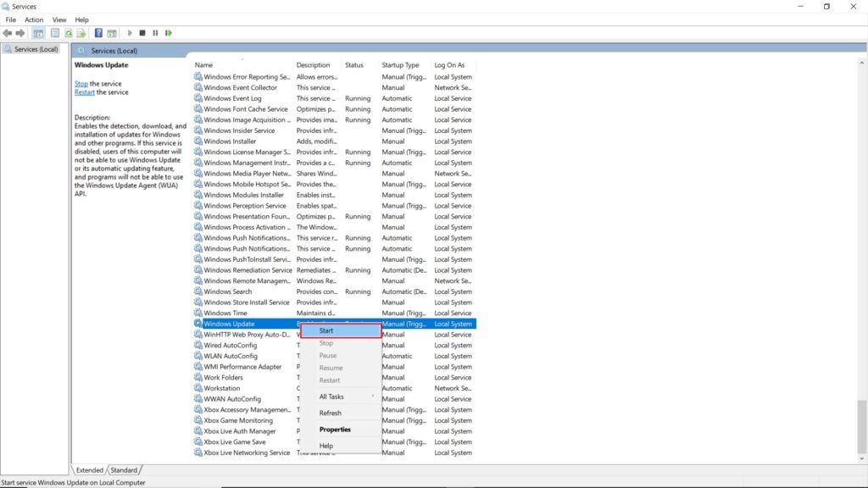Select the Windows Installer service
This screenshot has height=488, width=868.
(334, 141)
